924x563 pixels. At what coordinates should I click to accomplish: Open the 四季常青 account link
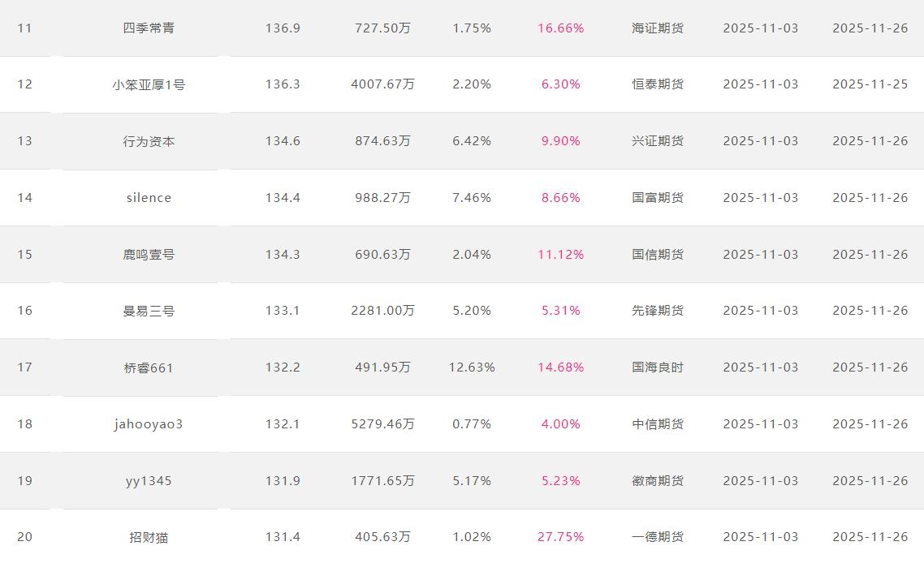[x=149, y=28]
